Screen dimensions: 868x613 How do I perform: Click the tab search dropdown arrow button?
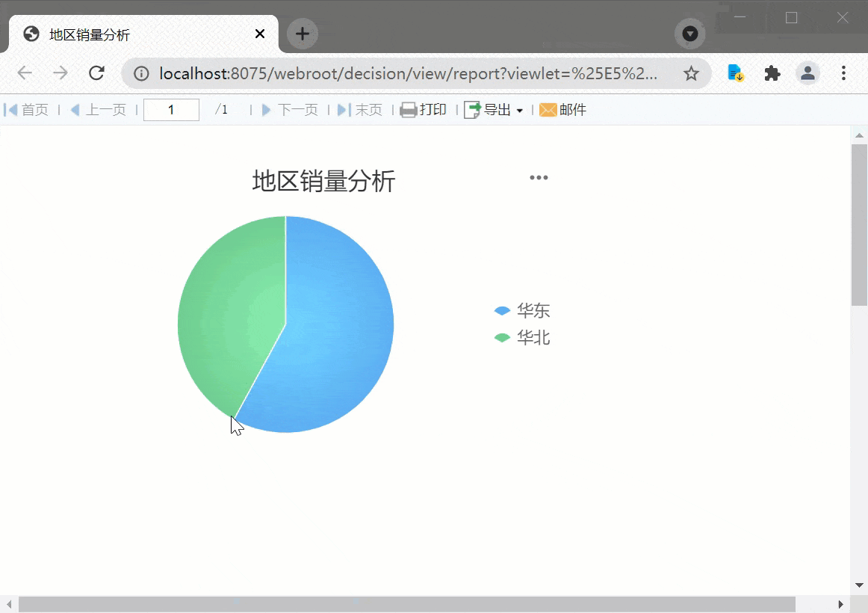689,34
